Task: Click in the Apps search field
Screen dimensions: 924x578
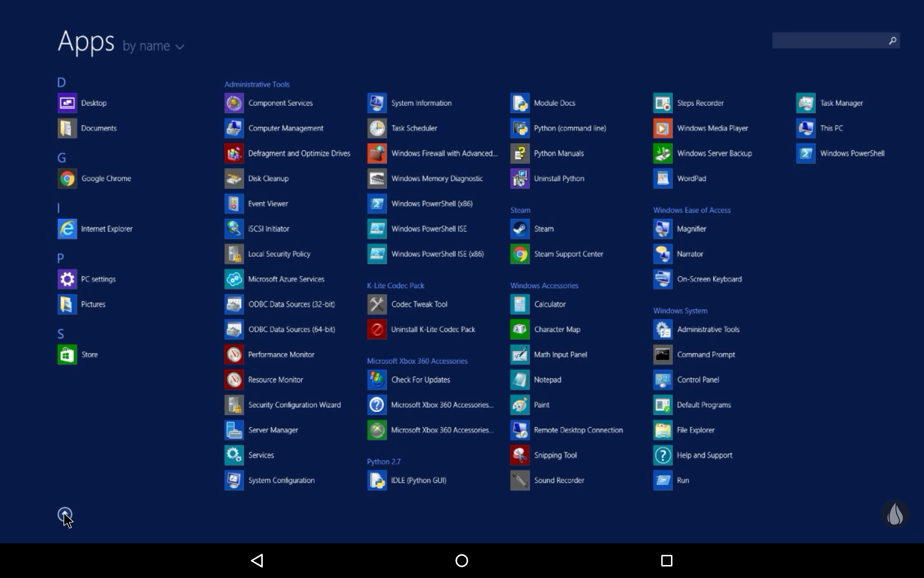Action: click(836, 40)
